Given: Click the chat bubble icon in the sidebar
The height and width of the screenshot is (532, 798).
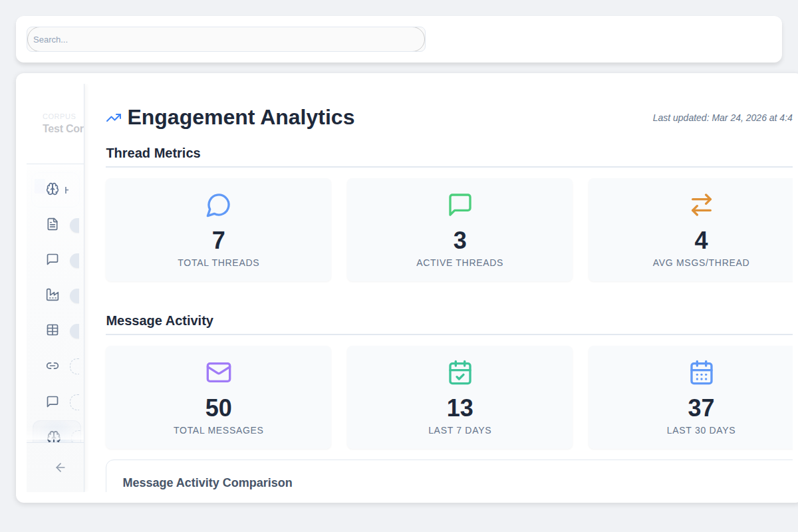Looking at the screenshot, I should point(53,259).
